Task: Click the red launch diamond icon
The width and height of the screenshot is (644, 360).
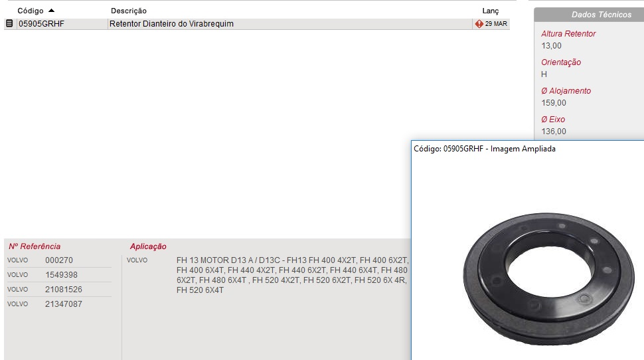Action: tap(479, 24)
